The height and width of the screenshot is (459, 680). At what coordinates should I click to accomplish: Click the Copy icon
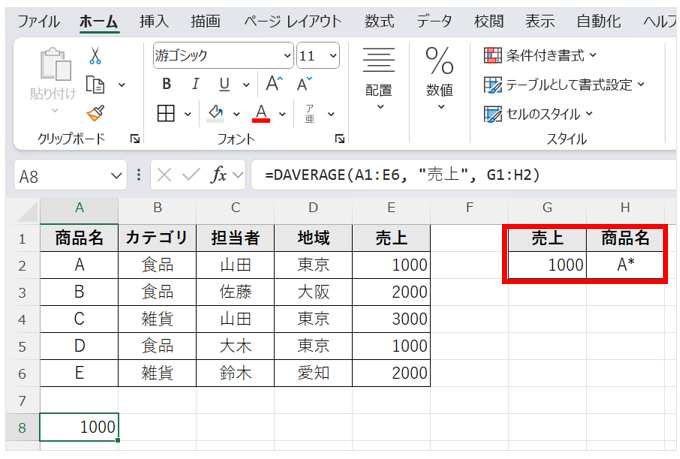pos(95,85)
